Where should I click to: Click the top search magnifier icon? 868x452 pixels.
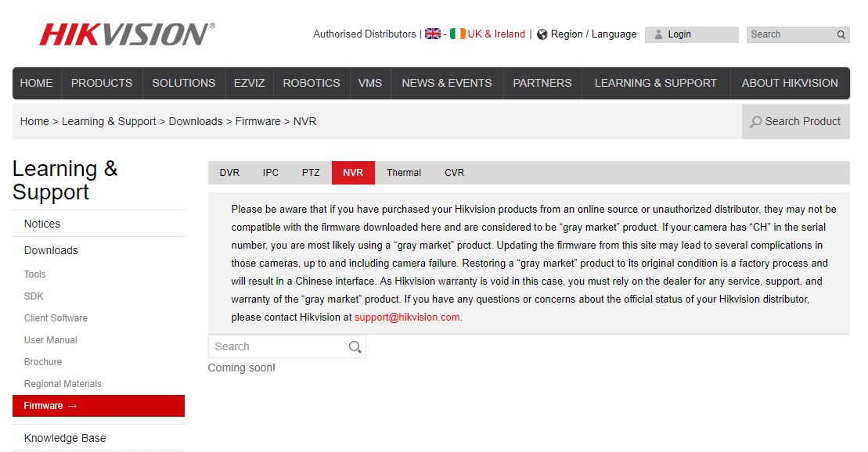pos(841,34)
